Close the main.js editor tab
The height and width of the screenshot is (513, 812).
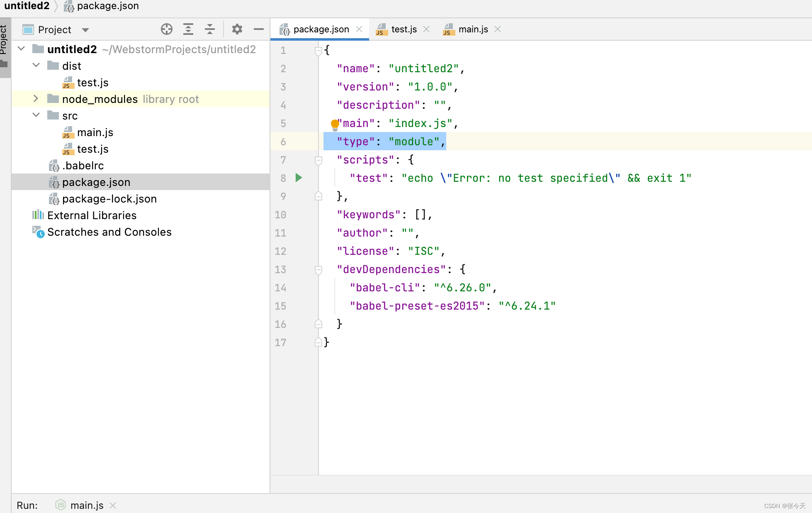point(498,29)
